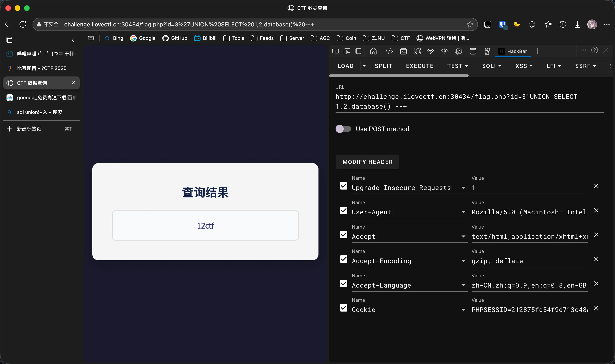Open the Accept-Encoding name dropdown arrow
This screenshot has width=615, height=364.
pyautogui.click(x=463, y=261)
